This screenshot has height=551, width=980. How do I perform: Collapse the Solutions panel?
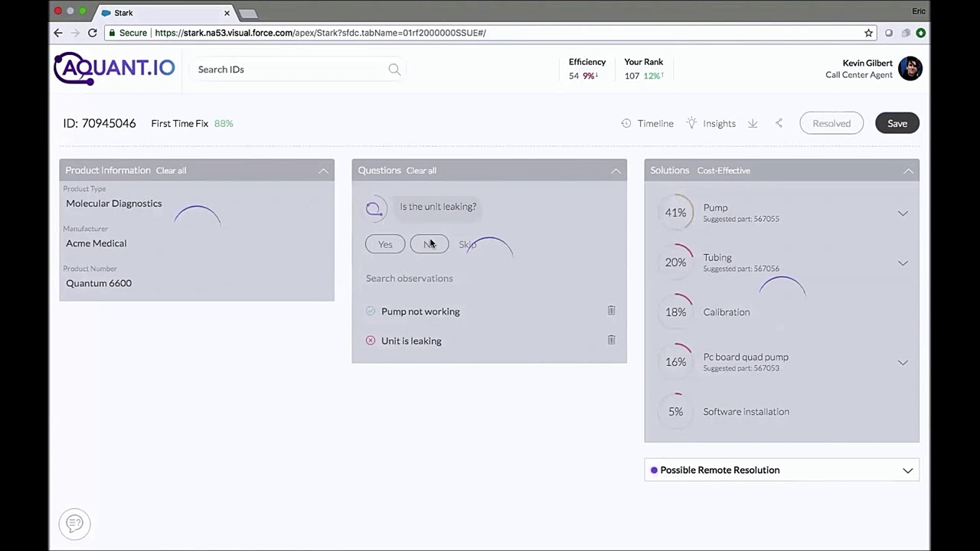(908, 171)
